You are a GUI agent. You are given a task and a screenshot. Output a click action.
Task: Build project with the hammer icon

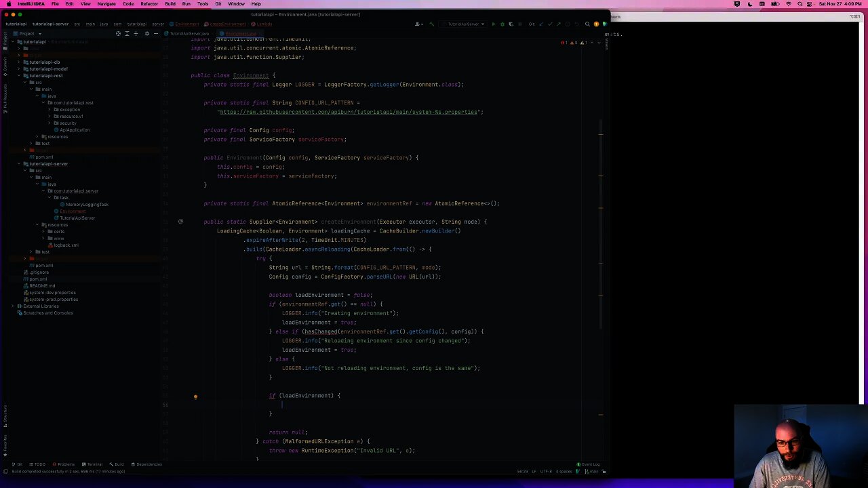point(432,24)
